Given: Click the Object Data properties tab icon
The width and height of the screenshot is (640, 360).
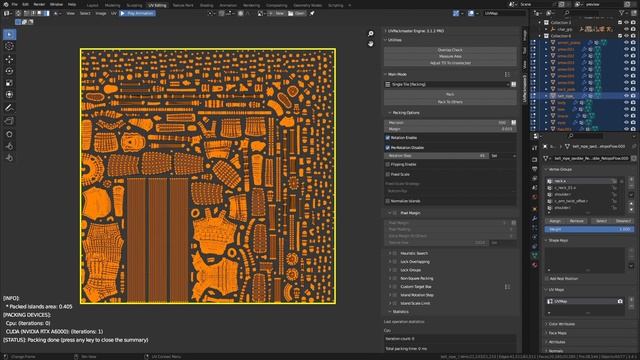Looking at the screenshot, I should click(x=535, y=255).
